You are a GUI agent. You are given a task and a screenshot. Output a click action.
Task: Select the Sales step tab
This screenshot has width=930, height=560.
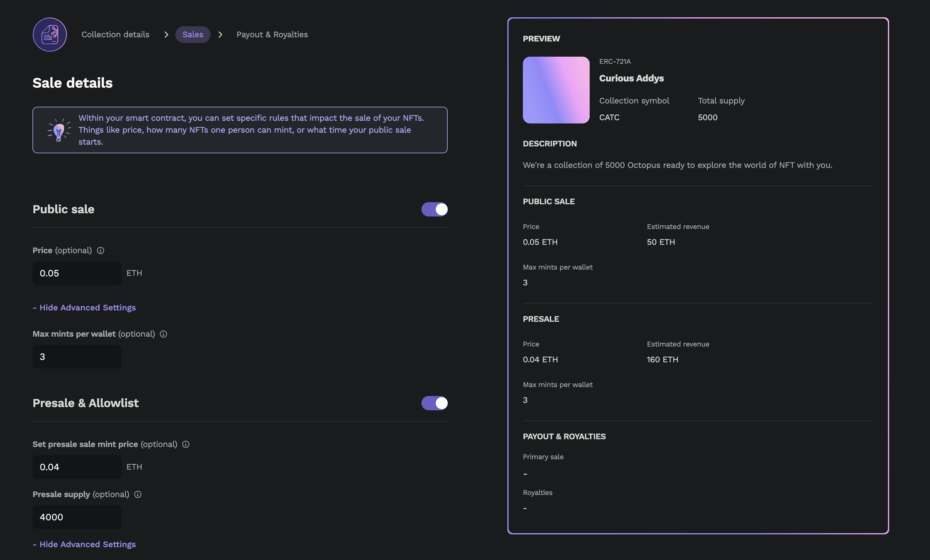tap(193, 34)
